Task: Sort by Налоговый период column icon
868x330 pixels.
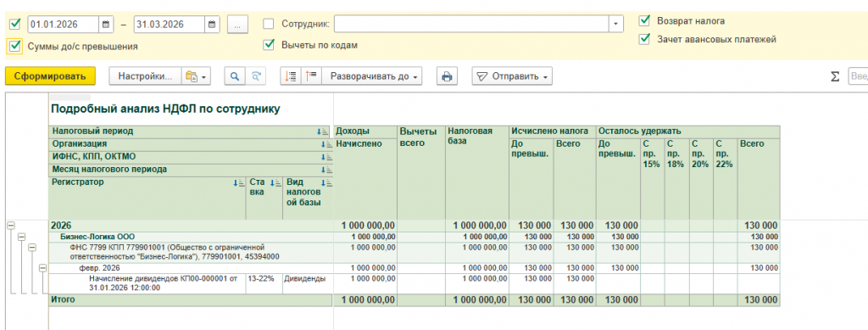Action: [323, 131]
